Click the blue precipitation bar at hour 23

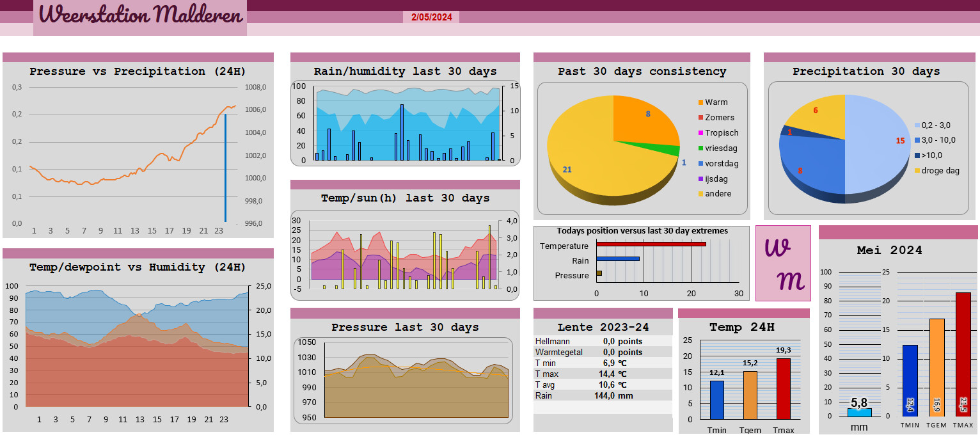point(225,168)
